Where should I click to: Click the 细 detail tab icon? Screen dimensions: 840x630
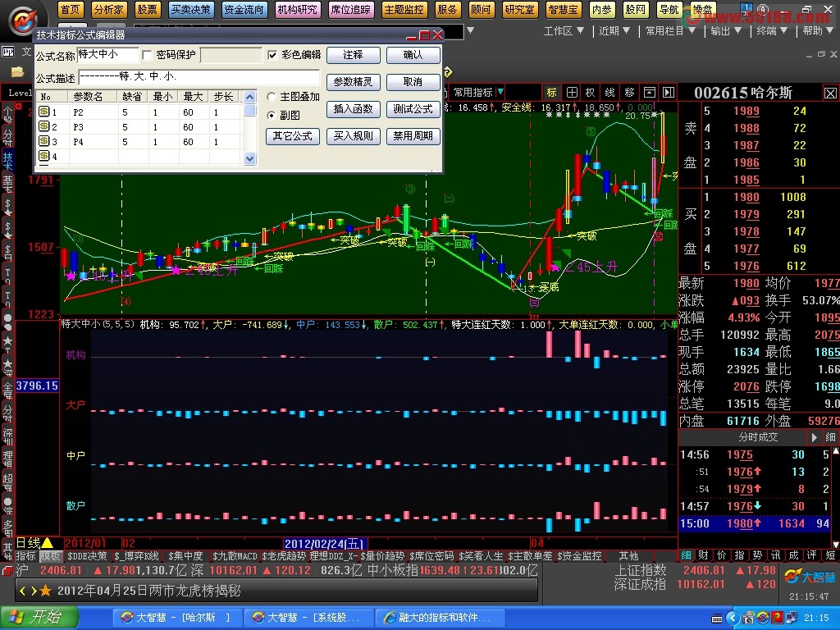coord(686,555)
